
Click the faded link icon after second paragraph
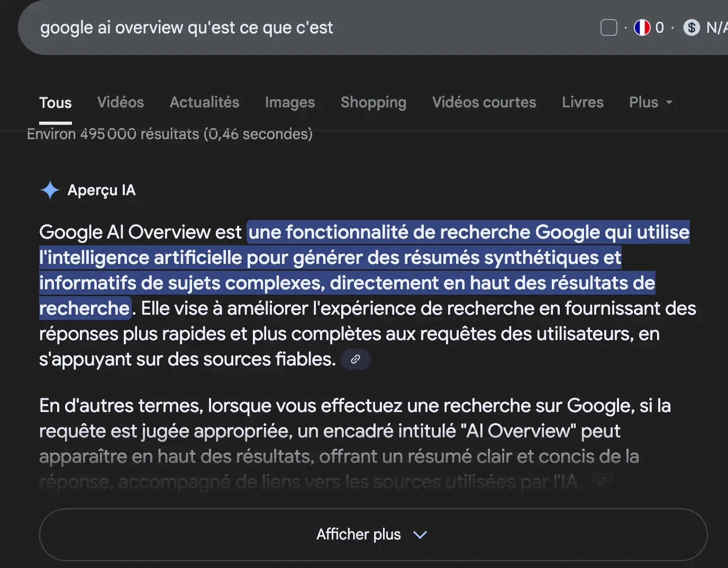point(601,481)
